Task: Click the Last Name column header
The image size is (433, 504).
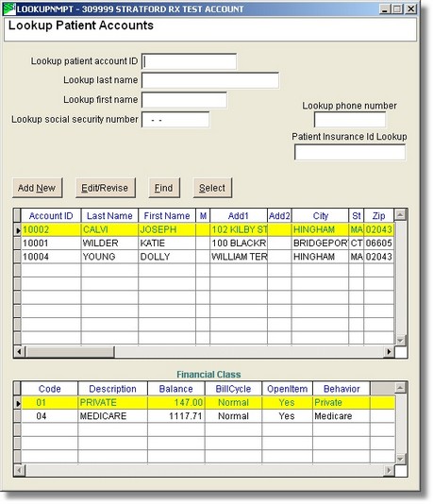Action: point(109,216)
